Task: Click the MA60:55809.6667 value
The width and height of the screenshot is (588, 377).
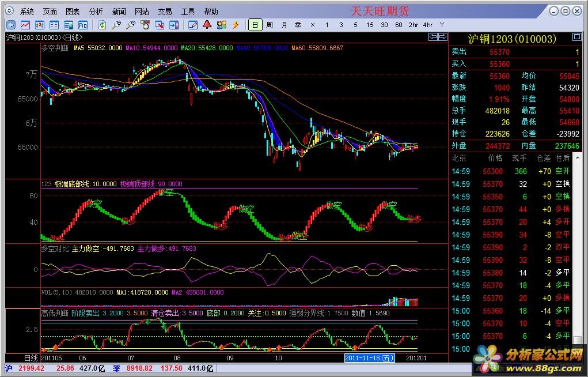Action: coord(317,48)
